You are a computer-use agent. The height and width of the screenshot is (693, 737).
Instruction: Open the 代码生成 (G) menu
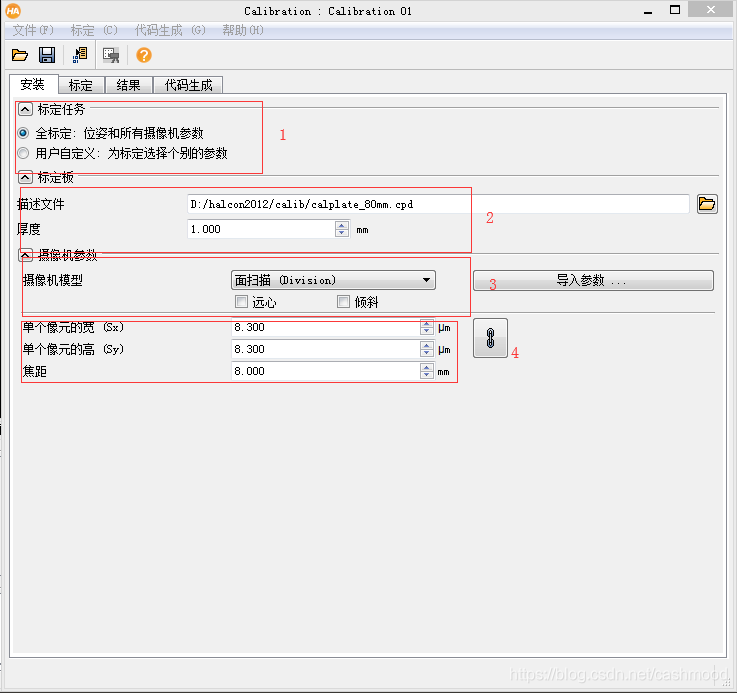[170, 31]
